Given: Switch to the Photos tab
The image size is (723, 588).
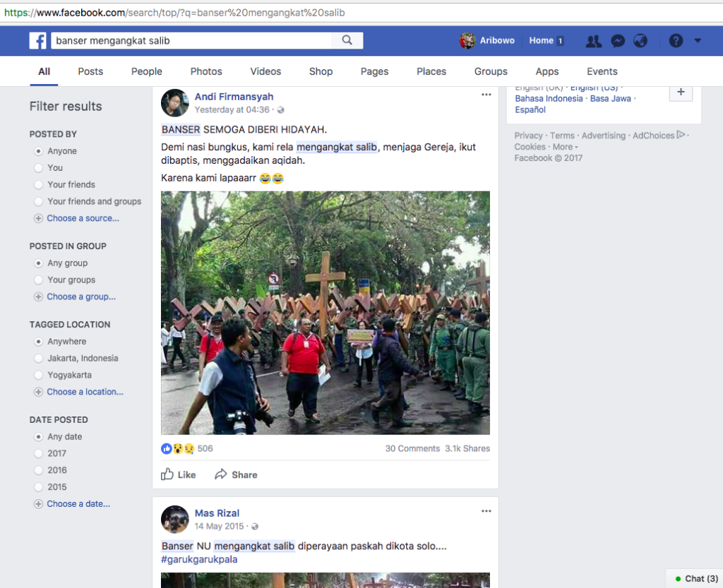Looking at the screenshot, I should [206, 71].
